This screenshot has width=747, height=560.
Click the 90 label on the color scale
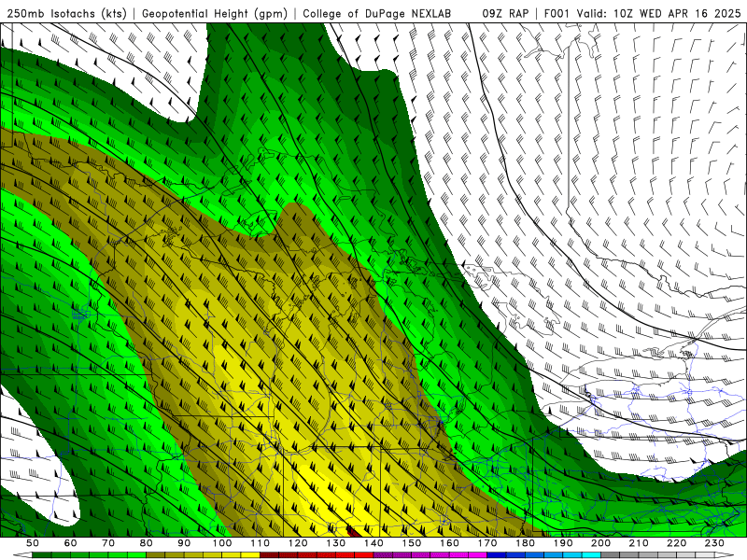pos(184,543)
